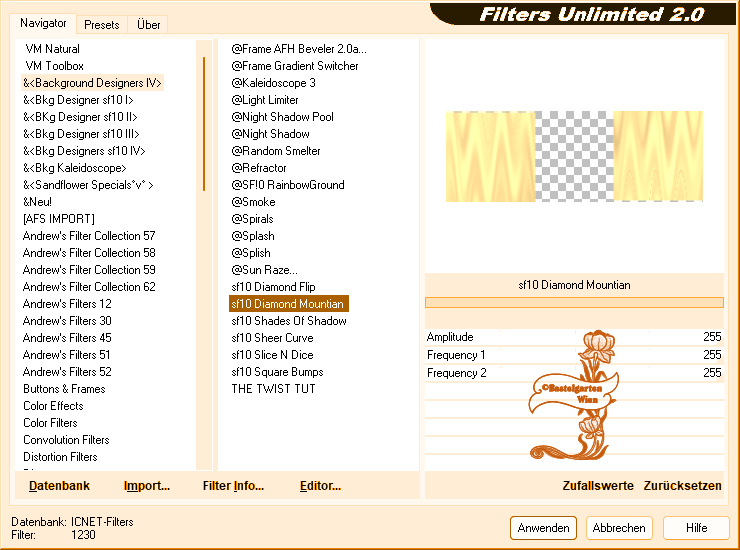Screen dimensions: 740x550
Task: Select Andrew's Filters 12
Action: click(x=67, y=304)
